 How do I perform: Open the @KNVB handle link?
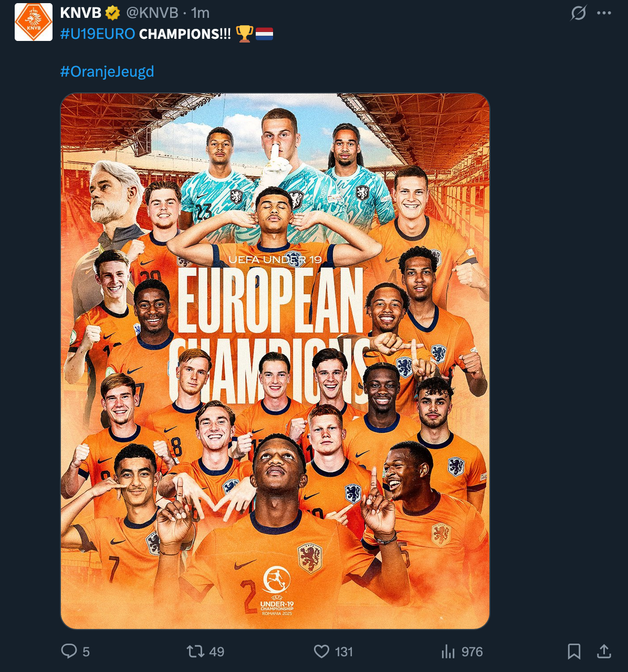click(x=152, y=13)
